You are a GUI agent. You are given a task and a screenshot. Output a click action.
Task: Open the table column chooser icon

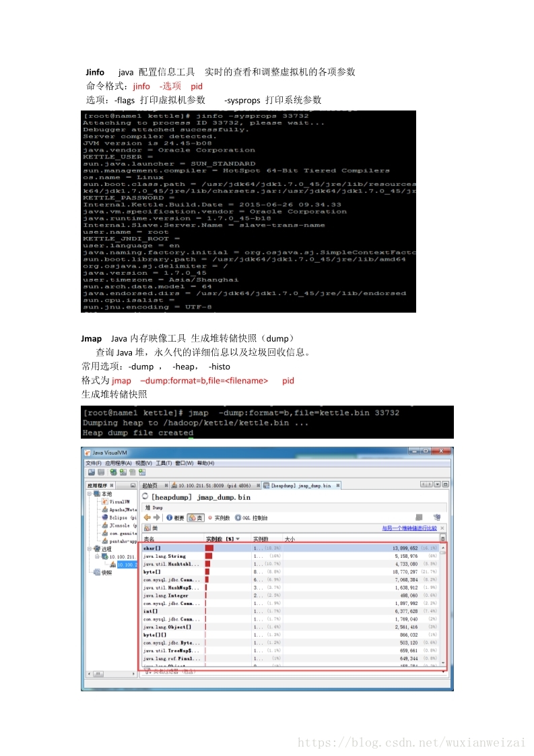[x=442, y=538]
